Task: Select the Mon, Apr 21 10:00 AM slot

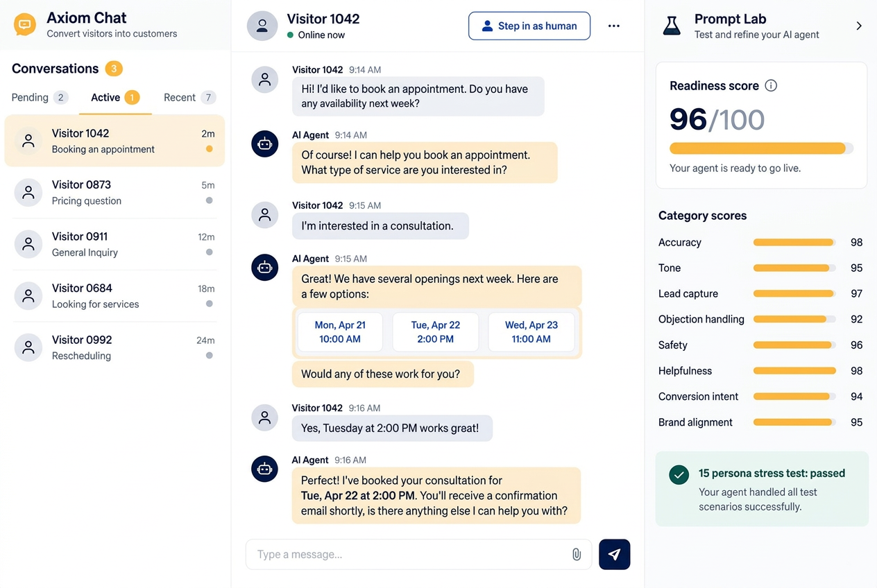Action: [x=340, y=332]
